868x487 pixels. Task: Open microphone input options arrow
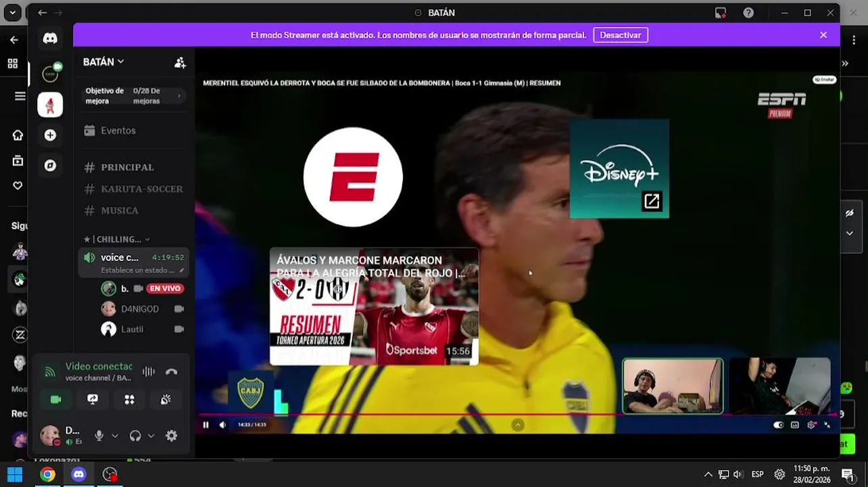[115, 436]
